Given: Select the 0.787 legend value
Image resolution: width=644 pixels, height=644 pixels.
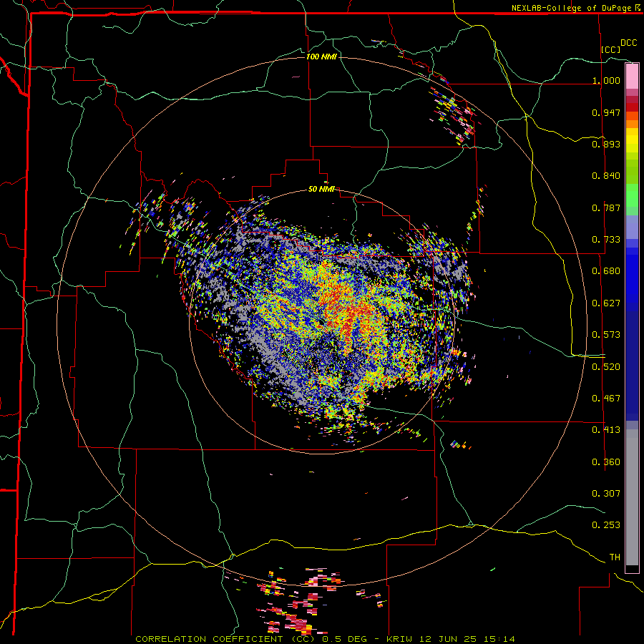Looking at the screenshot, I should pos(606,208).
